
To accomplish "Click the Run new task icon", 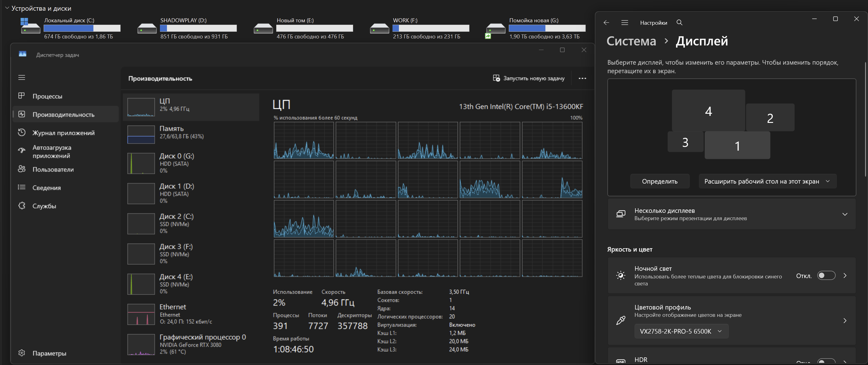I will point(496,78).
